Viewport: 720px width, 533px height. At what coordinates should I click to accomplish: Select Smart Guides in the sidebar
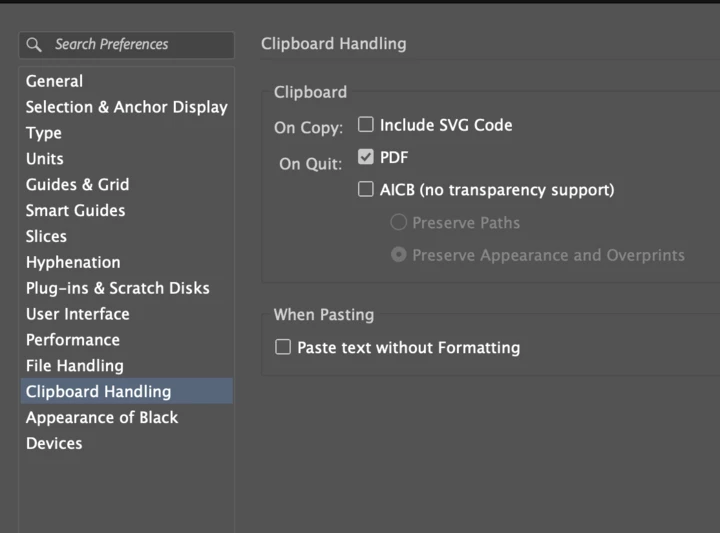[76, 211]
